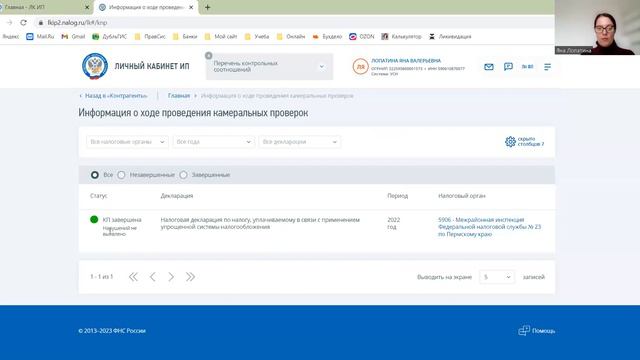Open the user avatar 'ЛЯ' profile

click(360, 67)
